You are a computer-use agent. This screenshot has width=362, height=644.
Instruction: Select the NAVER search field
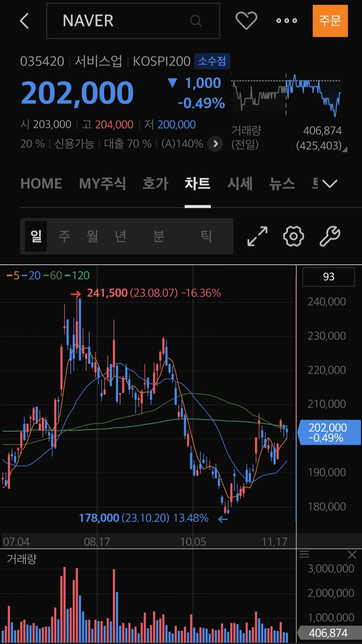[133, 21]
